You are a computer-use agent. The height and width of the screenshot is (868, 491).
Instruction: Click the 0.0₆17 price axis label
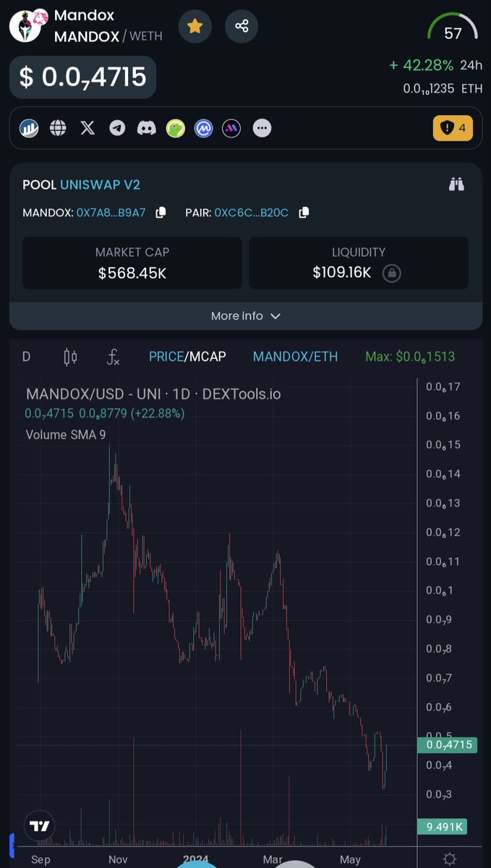click(x=443, y=387)
